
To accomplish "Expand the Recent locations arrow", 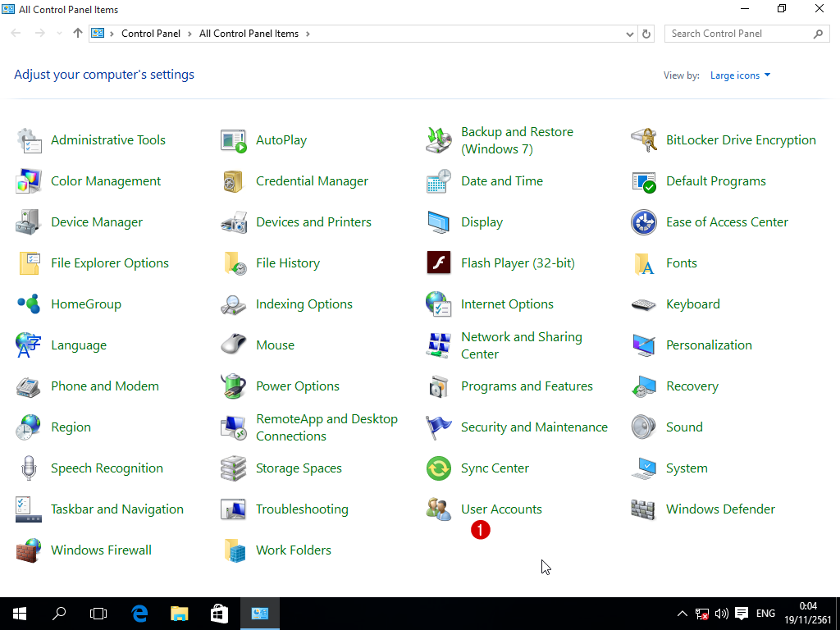I will 59,34.
